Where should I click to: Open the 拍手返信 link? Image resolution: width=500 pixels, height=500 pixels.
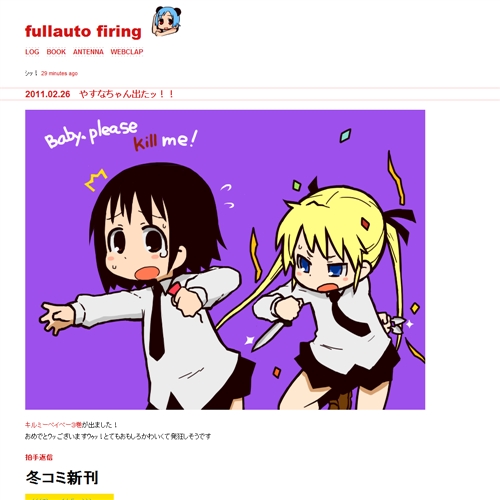[39, 457]
